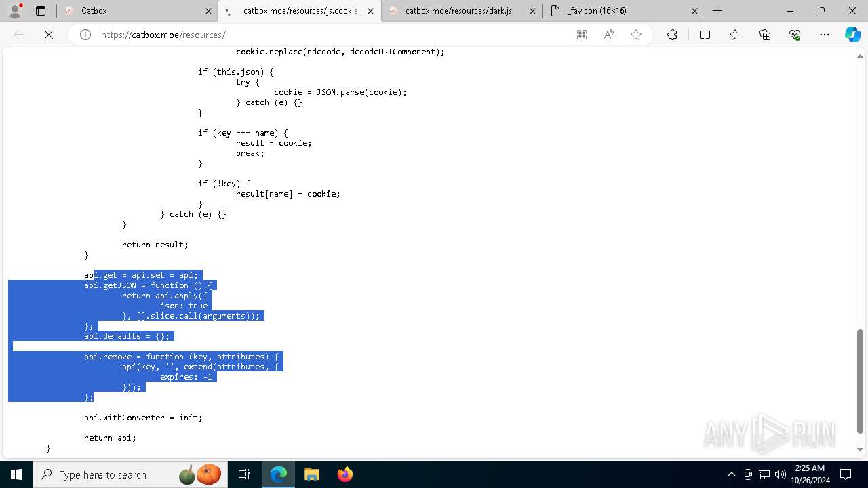Open the Extensions menu
This screenshot has width=868, height=488.
672,35
